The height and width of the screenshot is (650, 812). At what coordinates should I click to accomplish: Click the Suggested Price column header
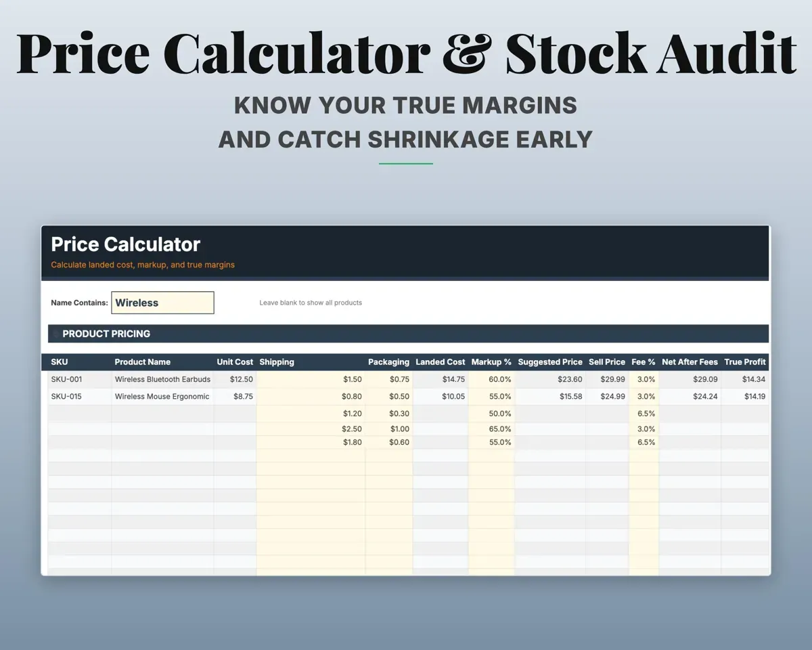tap(550, 362)
